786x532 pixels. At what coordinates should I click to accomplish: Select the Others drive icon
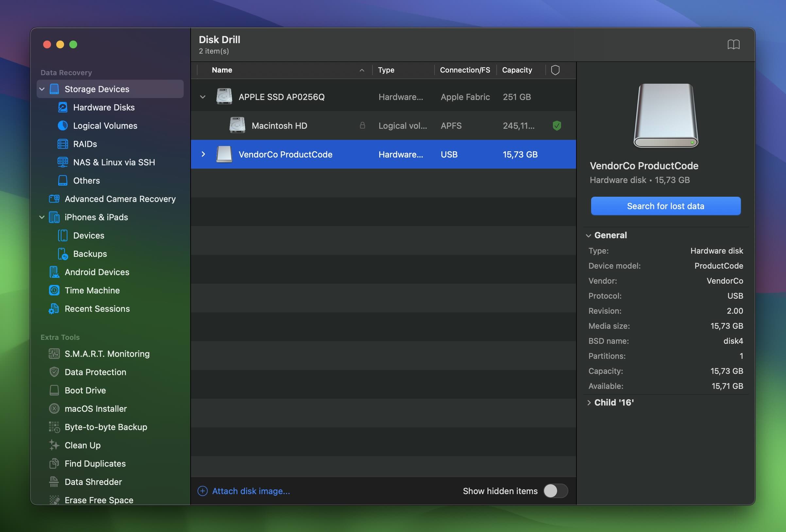pos(62,180)
